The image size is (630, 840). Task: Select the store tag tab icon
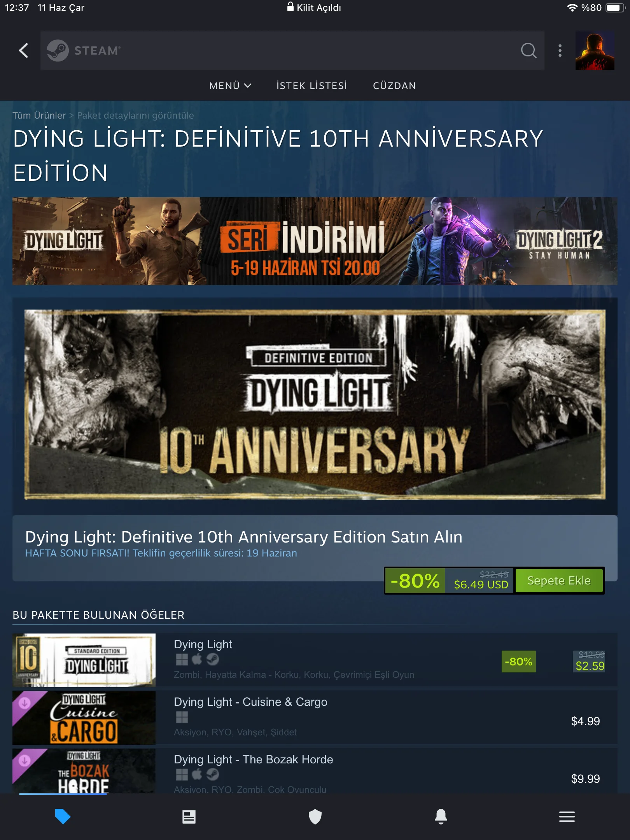tap(63, 817)
